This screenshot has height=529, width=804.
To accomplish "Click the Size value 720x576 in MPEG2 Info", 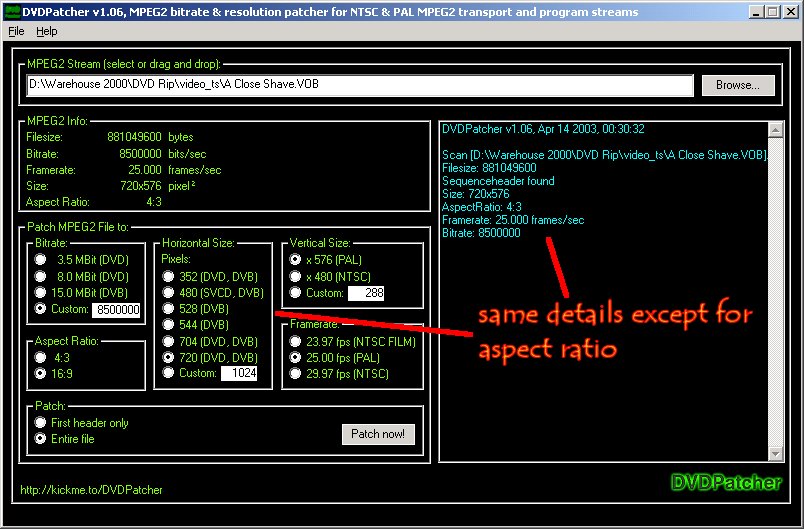I will [142, 186].
